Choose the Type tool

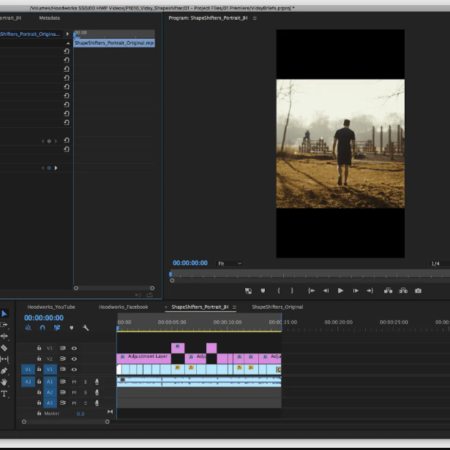[4, 394]
